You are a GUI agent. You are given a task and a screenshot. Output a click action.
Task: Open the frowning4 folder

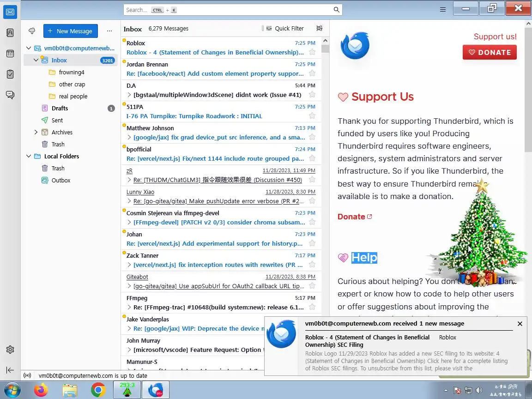71,72
